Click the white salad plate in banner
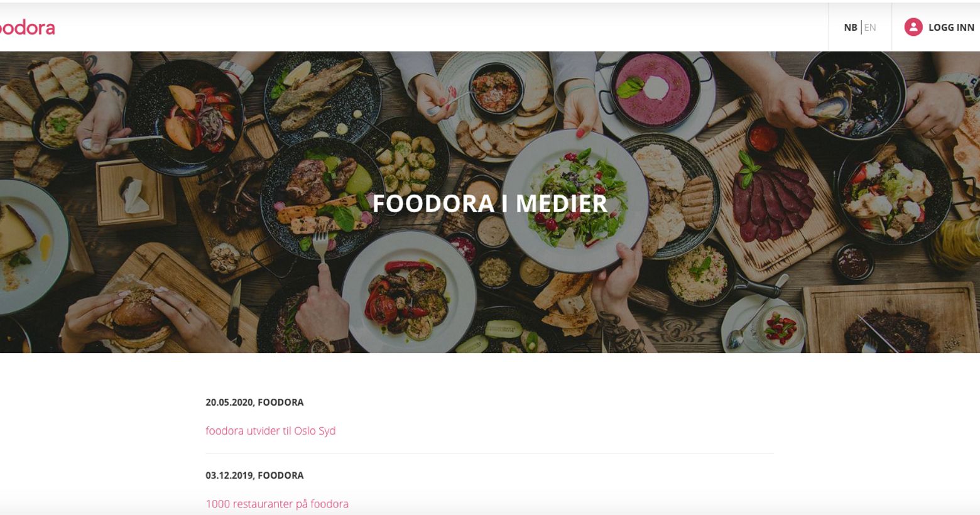Viewport: 980px width, 515px height. coord(575,201)
